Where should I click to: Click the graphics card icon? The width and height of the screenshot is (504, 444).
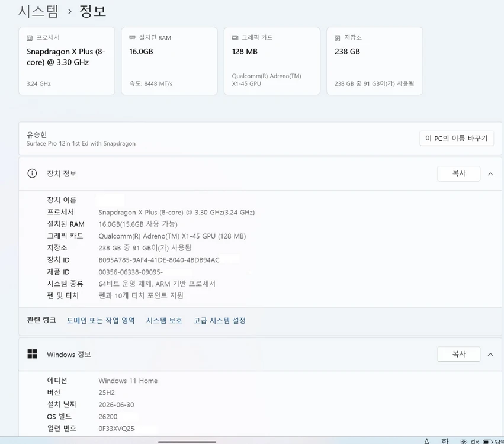pyautogui.click(x=235, y=38)
